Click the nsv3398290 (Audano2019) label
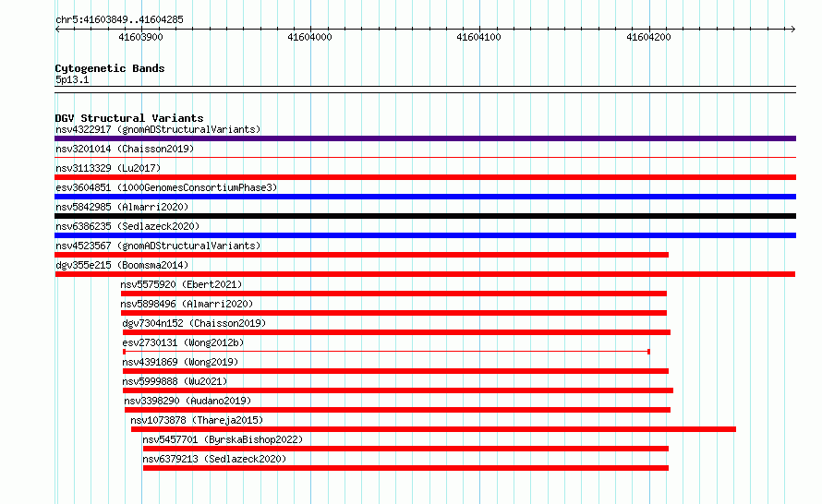 point(187,401)
